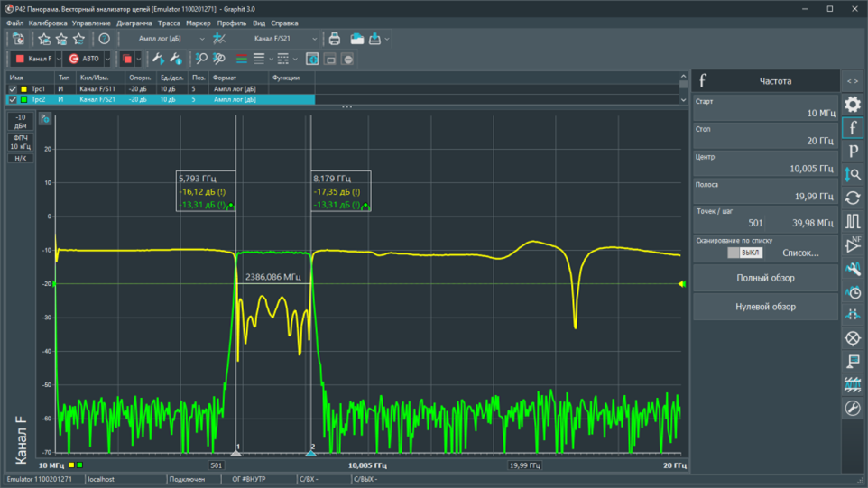
Task: Click the first star favorites icon
Action: pyautogui.click(x=44, y=39)
